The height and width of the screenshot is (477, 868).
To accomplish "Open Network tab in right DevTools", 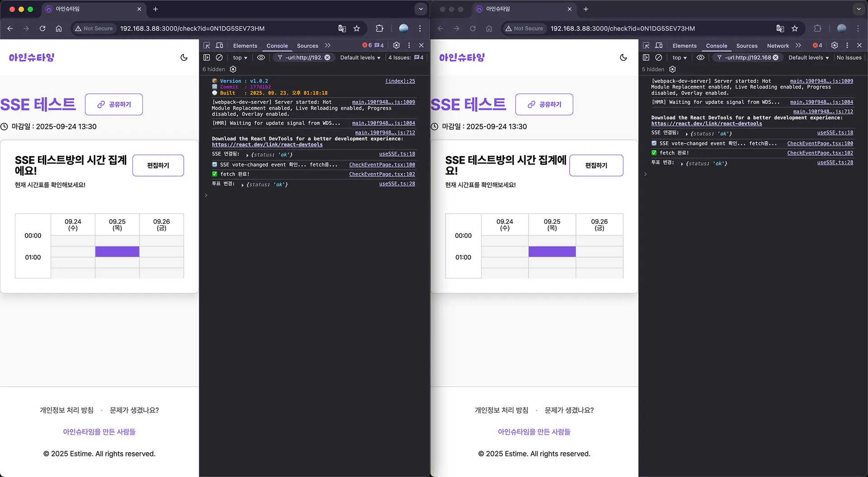I will [778, 46].
